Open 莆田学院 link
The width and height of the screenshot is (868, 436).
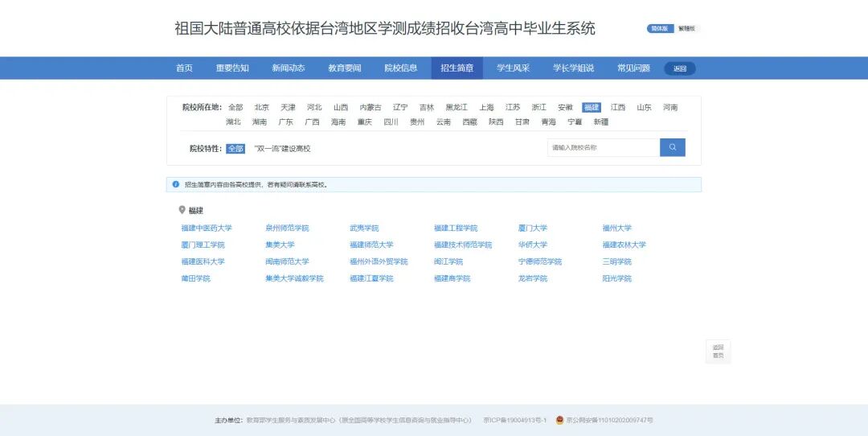(196, 278)
